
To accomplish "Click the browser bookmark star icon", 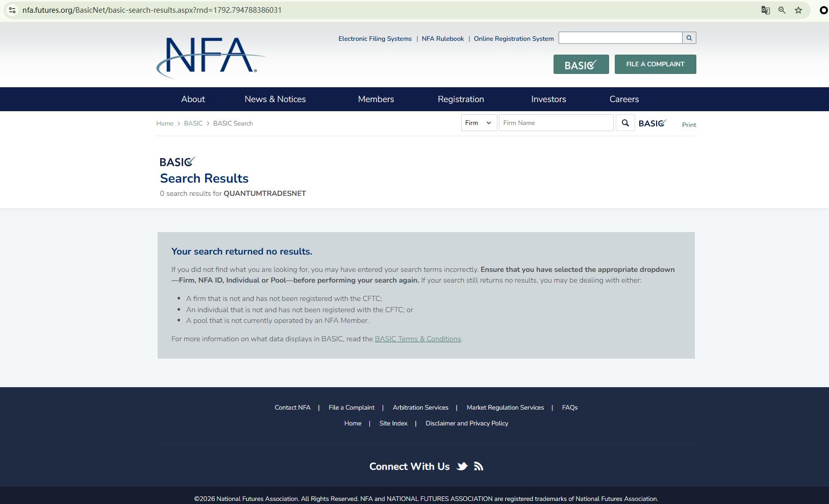I will (x=798, y=10).
